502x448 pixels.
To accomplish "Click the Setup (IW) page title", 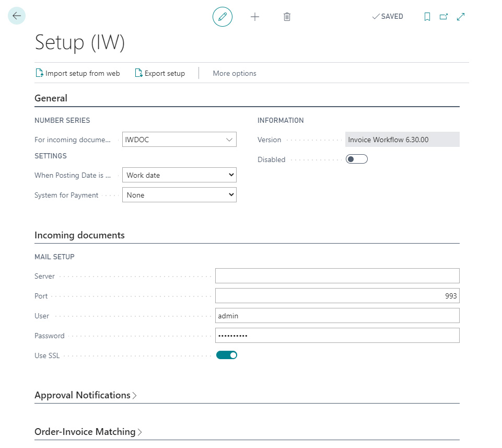I will (x=80, y=43).
